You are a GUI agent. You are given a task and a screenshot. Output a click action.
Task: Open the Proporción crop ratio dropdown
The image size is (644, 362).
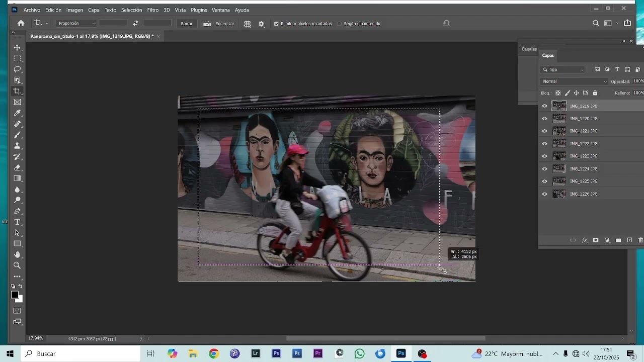click(76, 23)
